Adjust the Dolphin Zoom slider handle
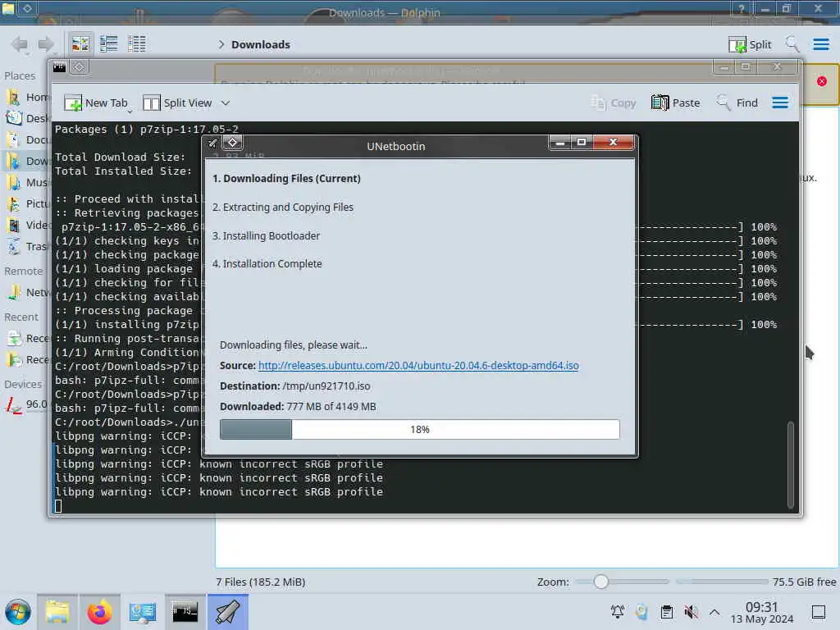 point(601,582)
